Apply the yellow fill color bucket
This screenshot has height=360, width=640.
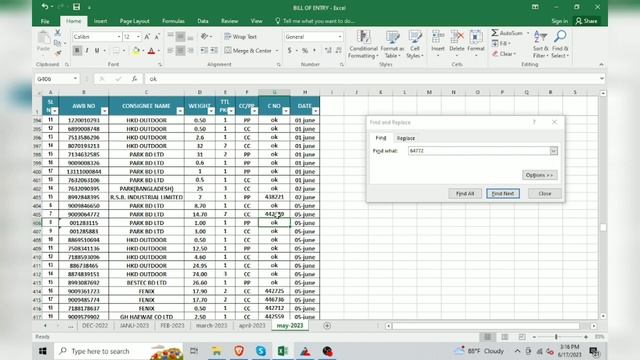[x=136, y=51]
